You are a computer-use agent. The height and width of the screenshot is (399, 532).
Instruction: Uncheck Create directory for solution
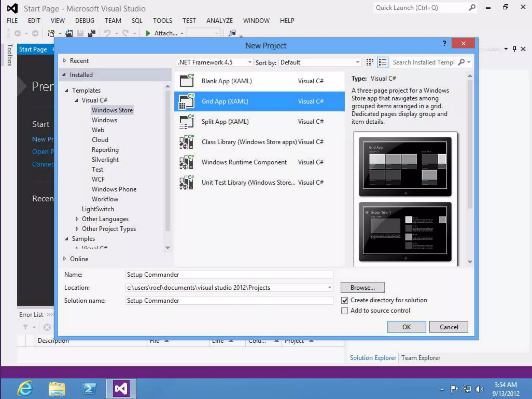(x=344, y=300)
